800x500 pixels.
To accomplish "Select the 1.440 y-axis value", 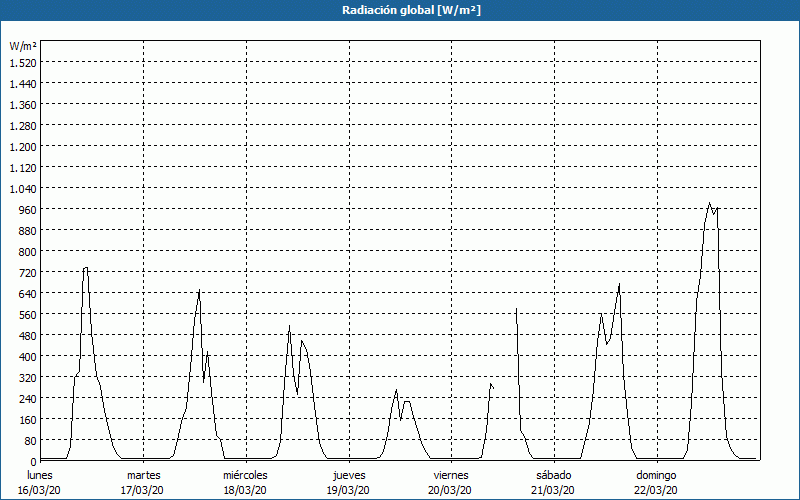I will (x=23, y=83).
